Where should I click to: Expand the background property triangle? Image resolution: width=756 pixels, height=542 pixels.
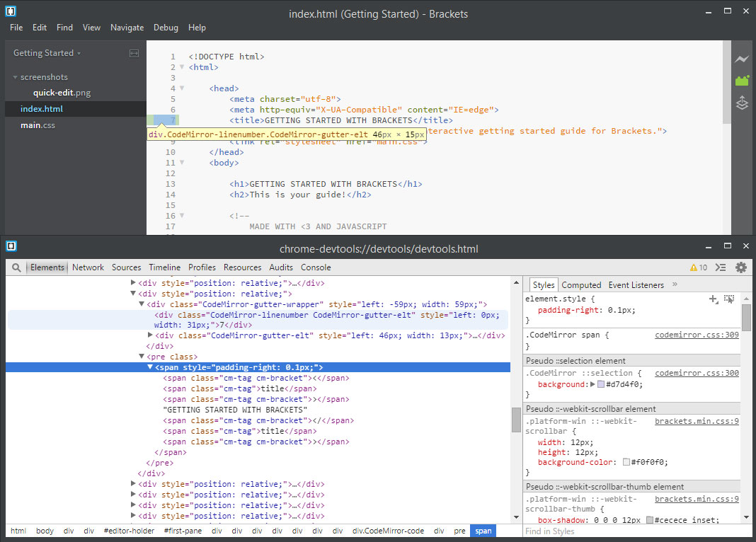click(592, 384)
